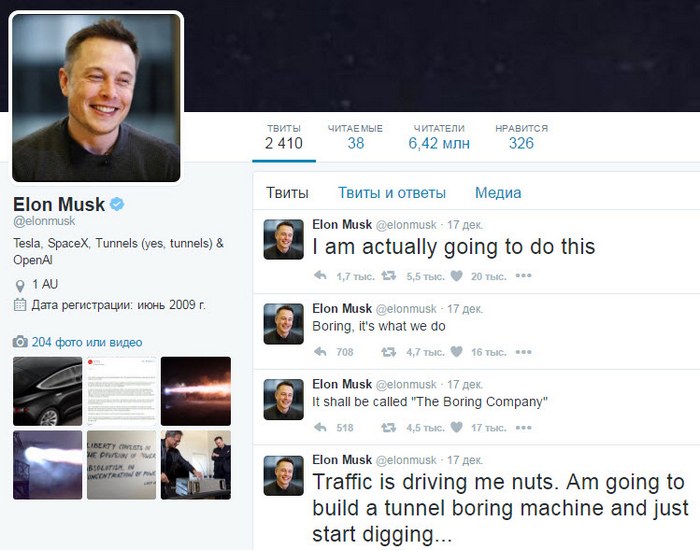The image size is (700, 550).
Task: Reply to "The Boring Company" tweet
Action: [x=320, y=427]
